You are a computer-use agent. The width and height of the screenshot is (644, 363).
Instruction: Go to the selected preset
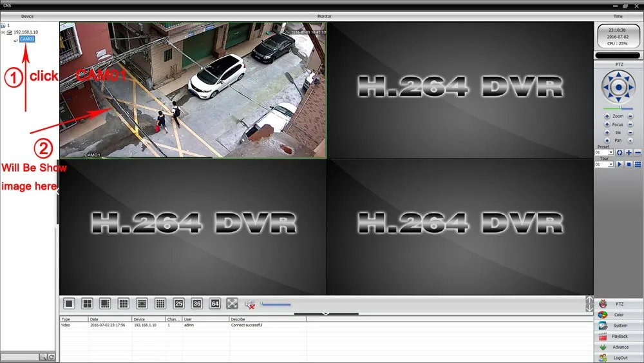(x=620, y=153)
